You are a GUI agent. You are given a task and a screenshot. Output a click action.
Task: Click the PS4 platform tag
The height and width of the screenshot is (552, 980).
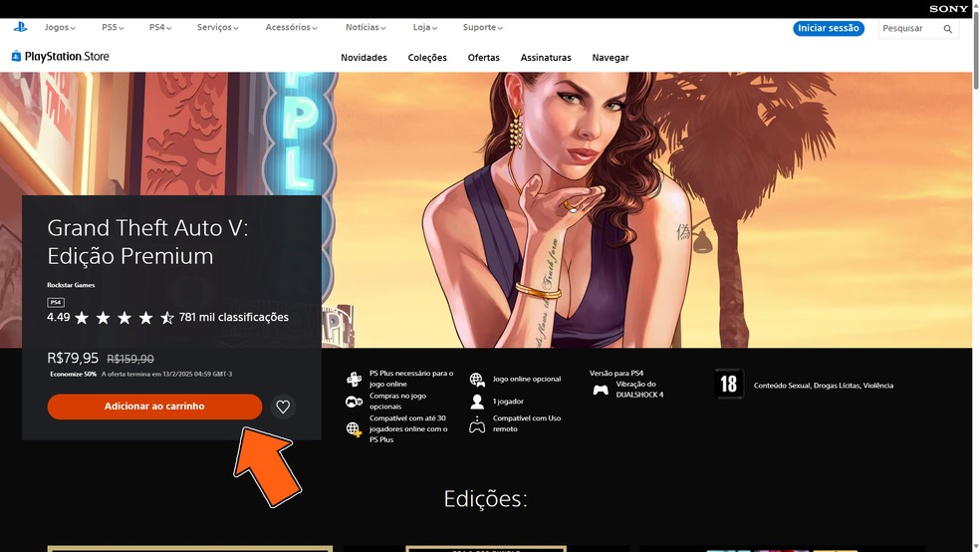(56, 302)
